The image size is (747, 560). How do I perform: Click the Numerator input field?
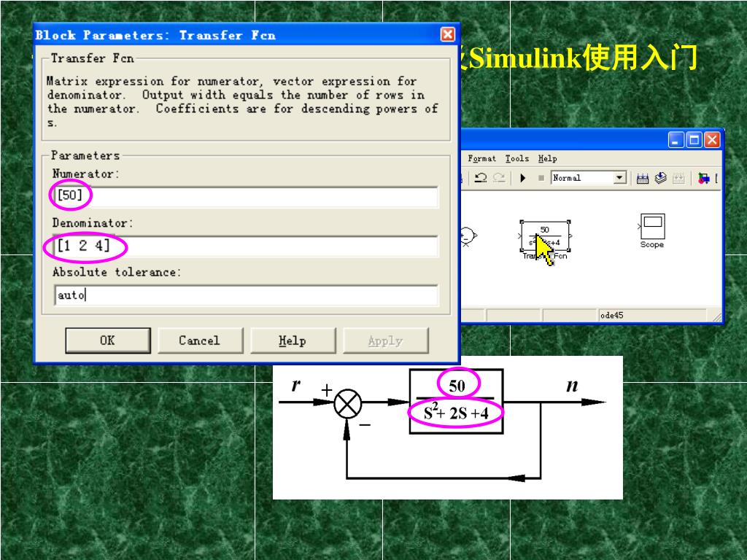246,196
